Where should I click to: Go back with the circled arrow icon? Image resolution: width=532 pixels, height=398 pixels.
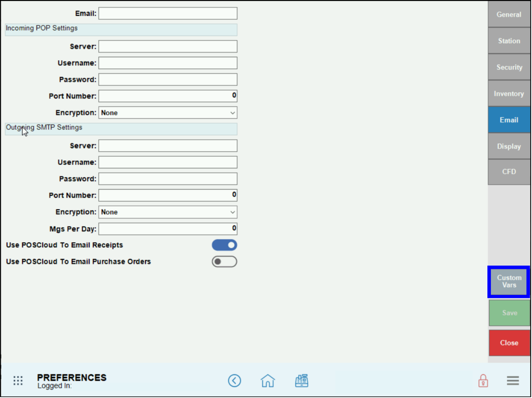(235, 381)
